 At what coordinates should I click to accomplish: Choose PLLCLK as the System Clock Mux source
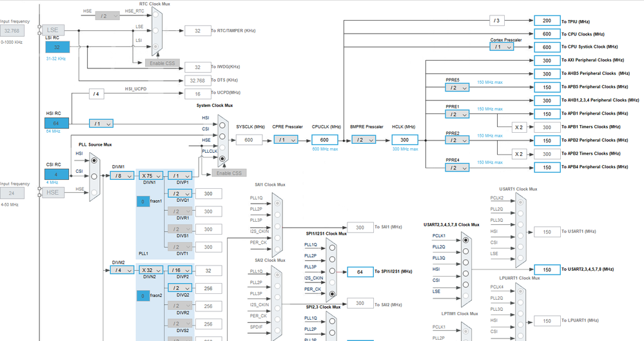222,157
